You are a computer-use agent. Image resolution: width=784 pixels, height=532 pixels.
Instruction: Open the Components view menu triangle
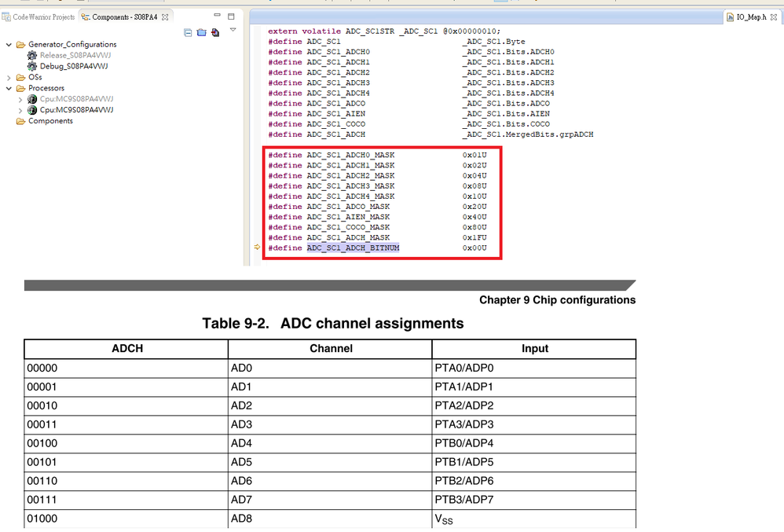click(x=233, y=30)
